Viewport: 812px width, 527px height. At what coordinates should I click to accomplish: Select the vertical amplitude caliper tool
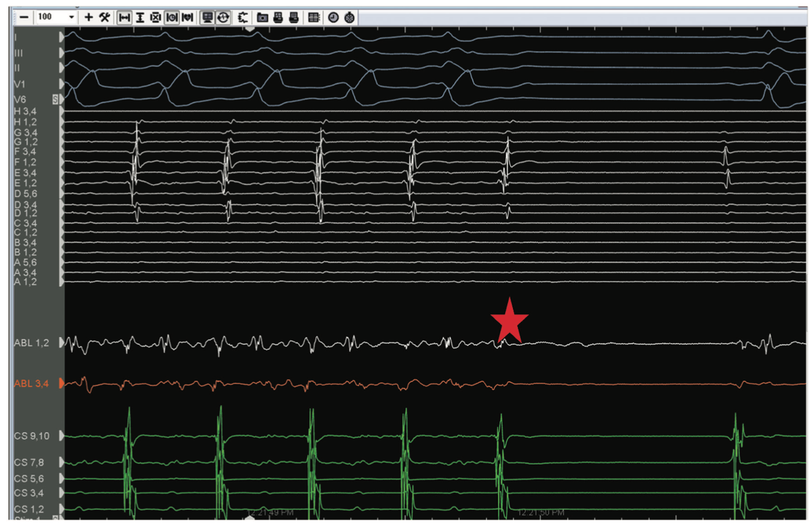[x=140, y=17]
